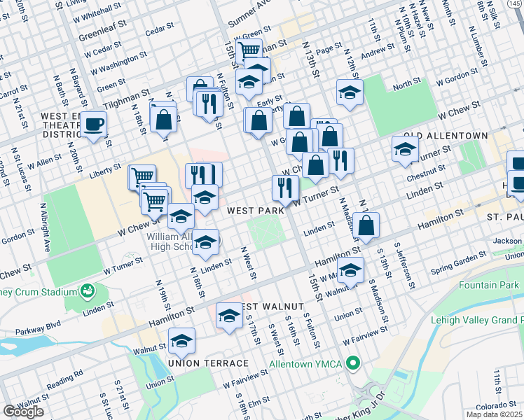
Task: Click the coffee cup marker in West End Theatre District
Action: pos(92,125)
